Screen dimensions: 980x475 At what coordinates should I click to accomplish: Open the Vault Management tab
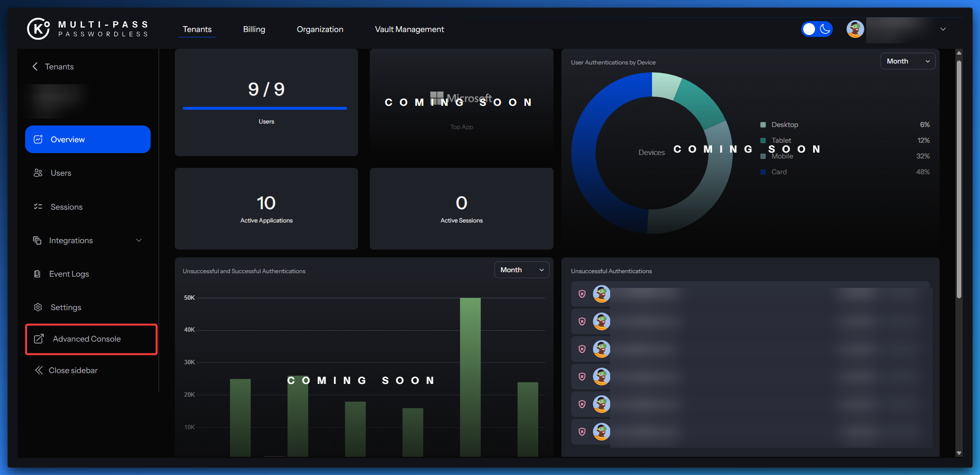click(x=409, y=29)
